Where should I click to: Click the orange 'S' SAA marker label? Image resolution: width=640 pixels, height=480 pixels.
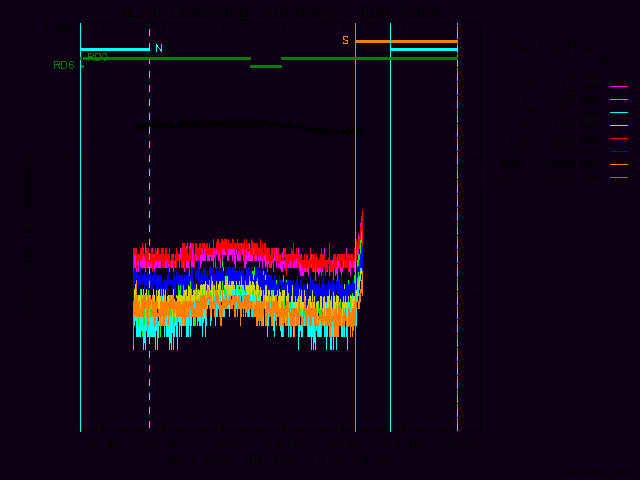coord(346,40)
